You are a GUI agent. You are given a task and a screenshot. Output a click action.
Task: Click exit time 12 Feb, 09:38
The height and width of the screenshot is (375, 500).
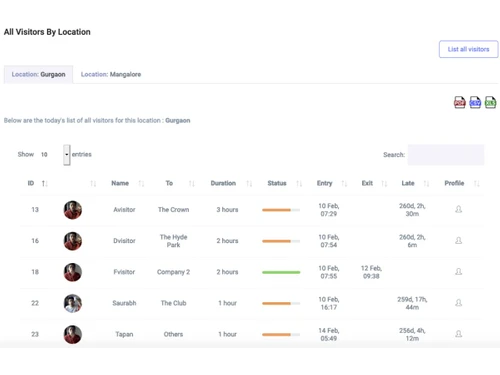[371, 272]
